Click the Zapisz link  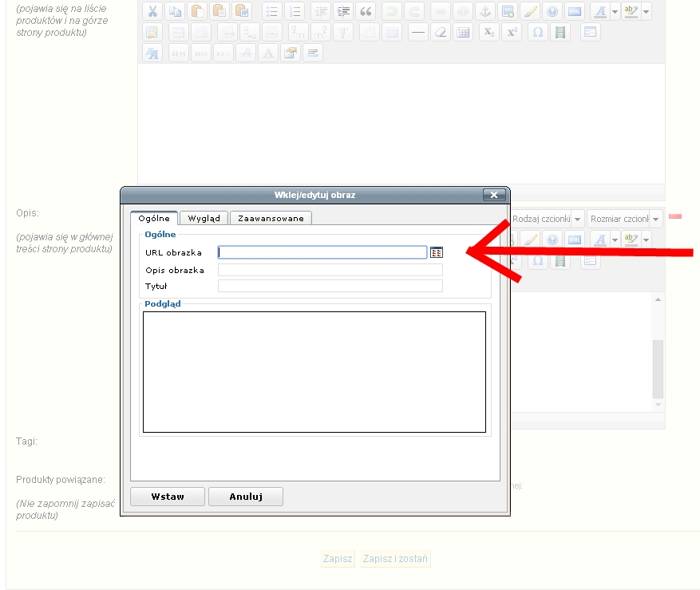[x=338, y=559]
